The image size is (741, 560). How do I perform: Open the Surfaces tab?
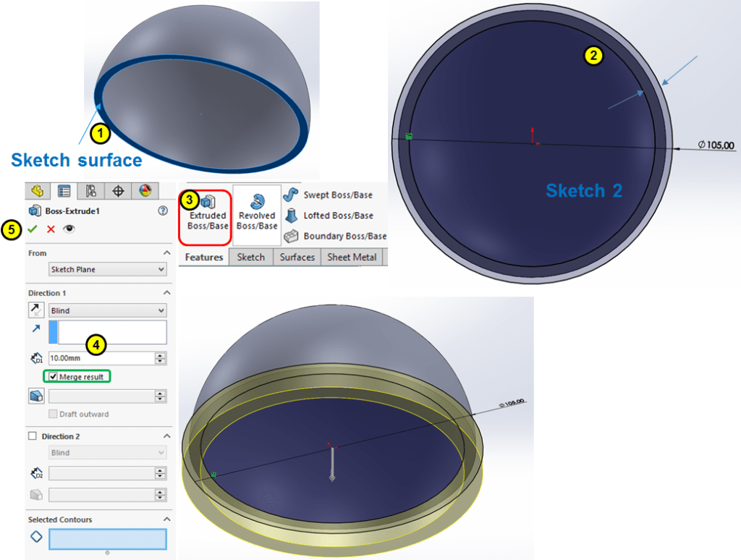(297, 257)
